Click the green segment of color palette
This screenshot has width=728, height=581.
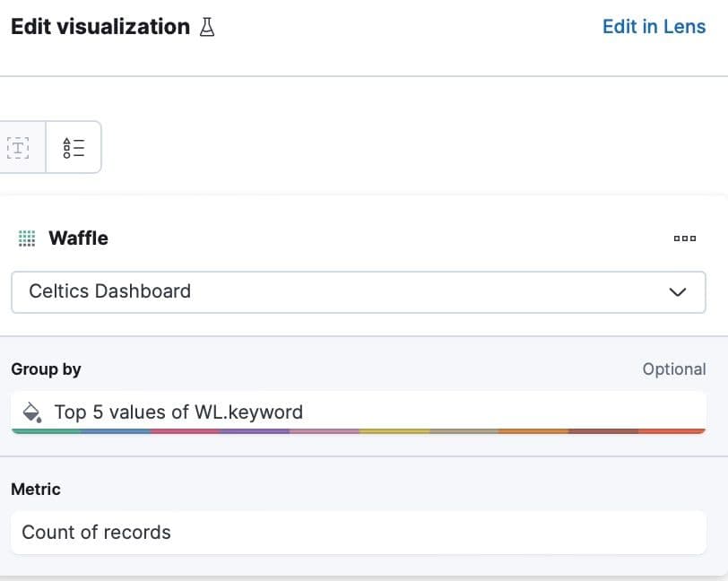[x=47, y=431]
